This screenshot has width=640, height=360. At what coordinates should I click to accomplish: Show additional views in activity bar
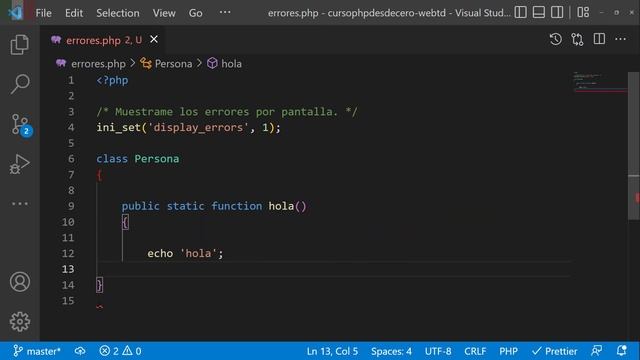pyautogui.click(x=20, y=203)
